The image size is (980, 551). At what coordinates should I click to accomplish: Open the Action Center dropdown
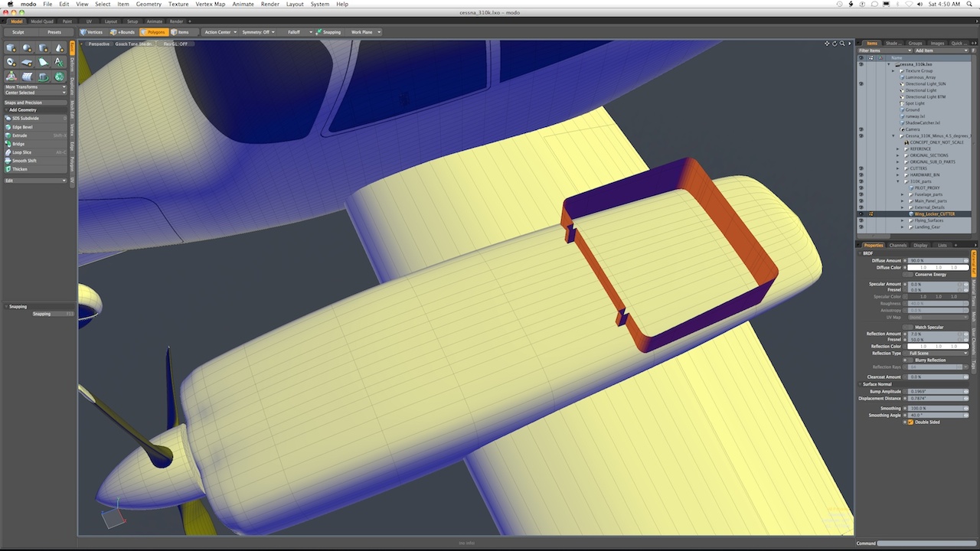(220, 32)
